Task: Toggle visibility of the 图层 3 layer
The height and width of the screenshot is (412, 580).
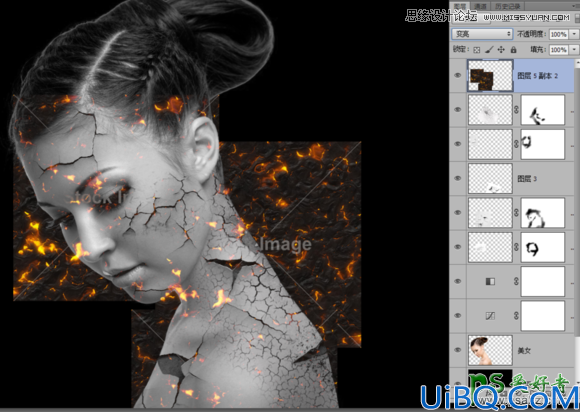Action: pyautogui.click(x=458, y=178)
